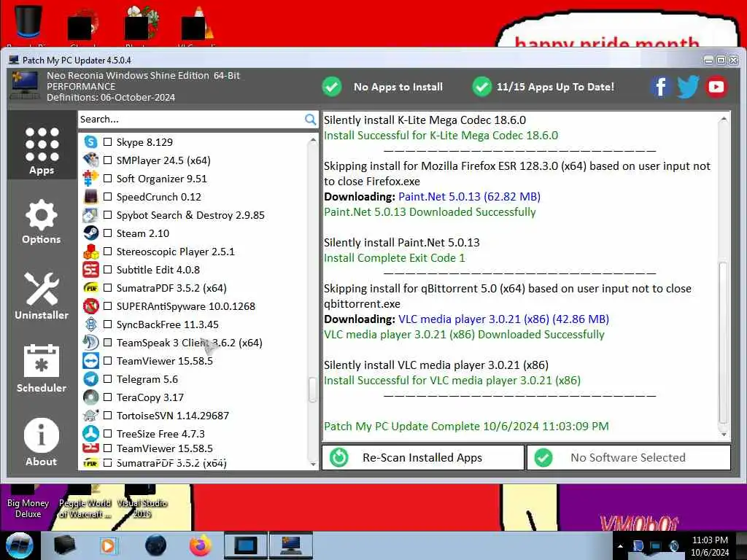The image size is (747, 560).
Task: Select the TortoiseSVN 1.14.29687 entry
Action: point(173,415)
